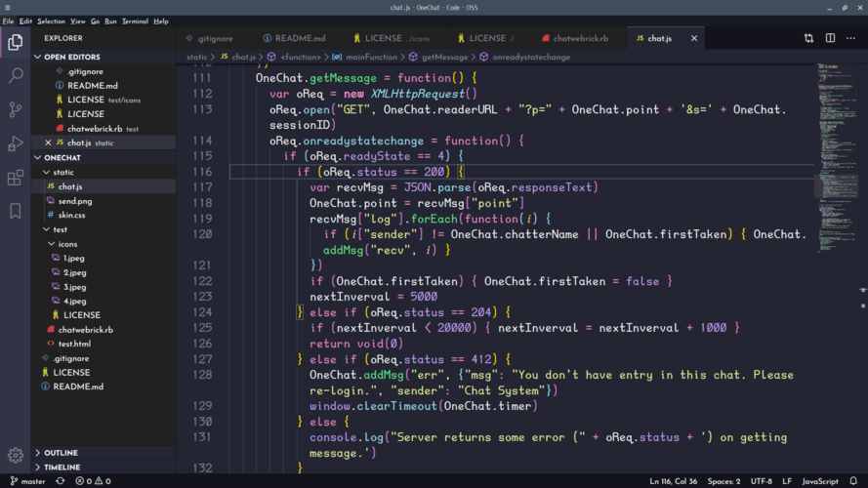The image size is (868, 488).
Task: Click the Open Changes compare icon
Action: click(808, 38)
